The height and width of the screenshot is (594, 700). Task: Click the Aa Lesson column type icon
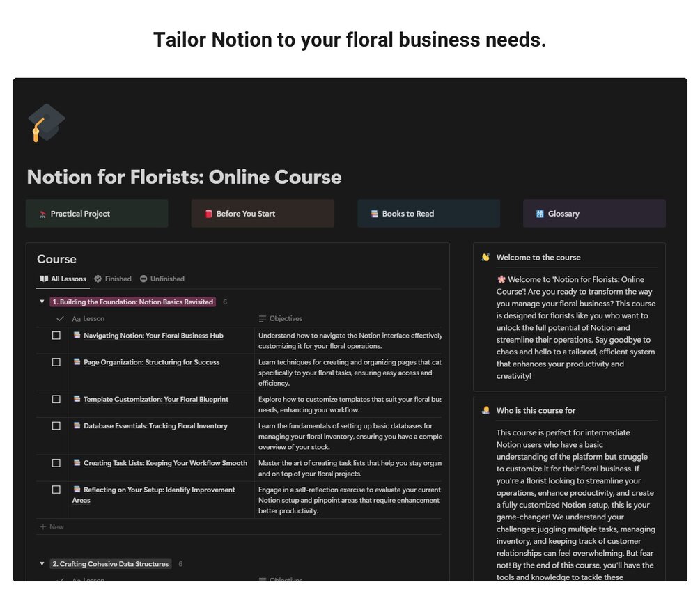(76, 319)
